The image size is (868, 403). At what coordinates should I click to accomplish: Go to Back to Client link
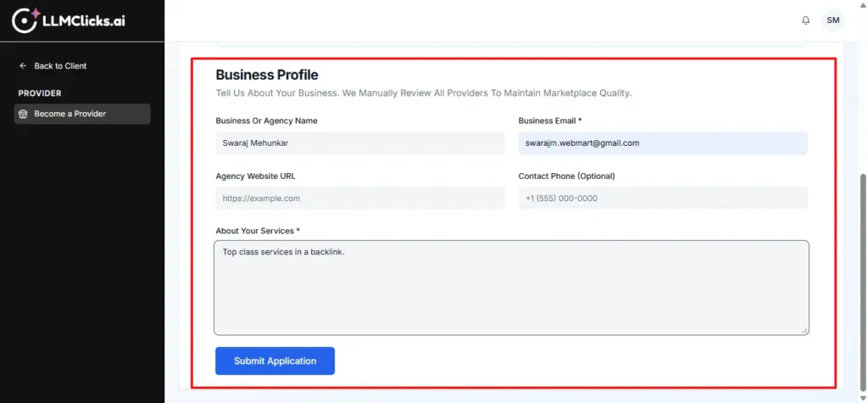click(x=59, y=66)
